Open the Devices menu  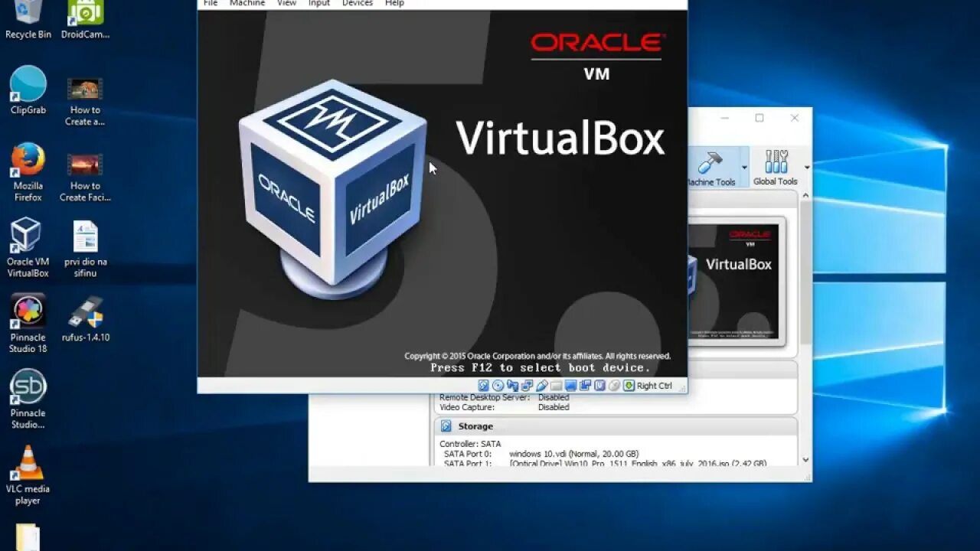point(358,3)
